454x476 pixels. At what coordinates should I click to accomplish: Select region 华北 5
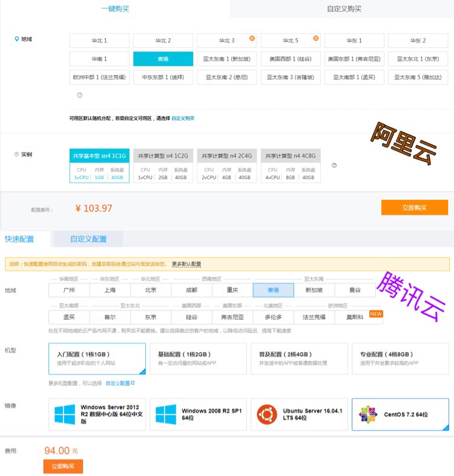[x=291, y=41]
